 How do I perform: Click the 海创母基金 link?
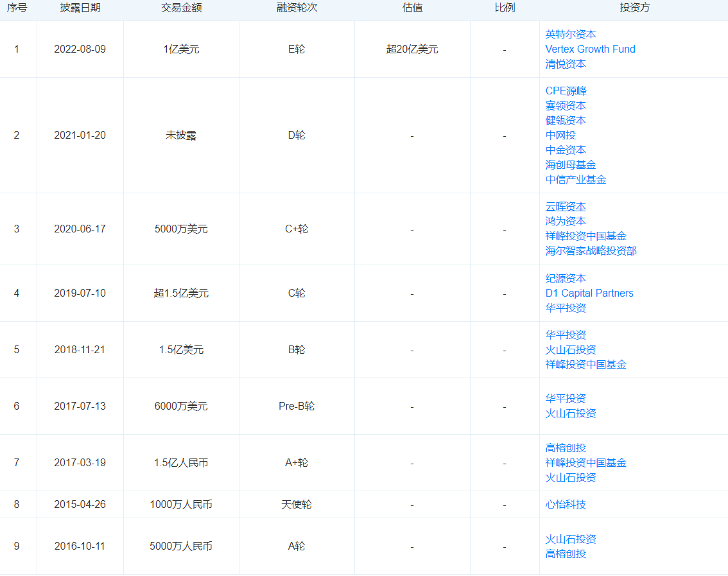[x=571, y=166]
